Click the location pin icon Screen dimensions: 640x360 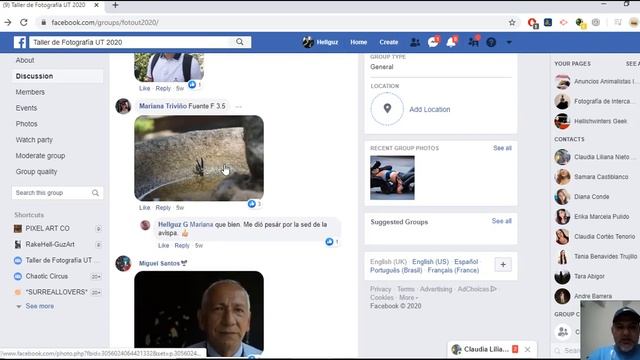387,109
